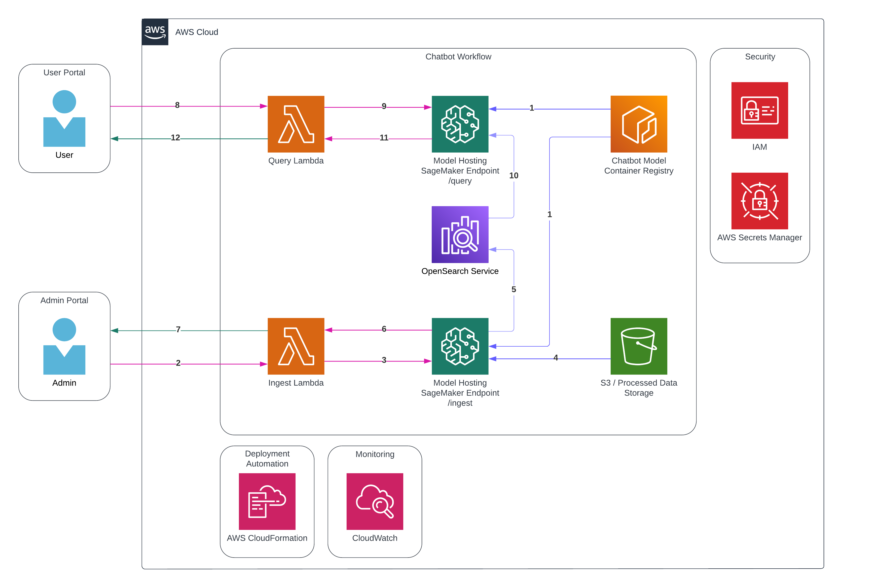877x588 pixels.
Task: Click the OpenSearch Service icon
Action: [460, 234]
